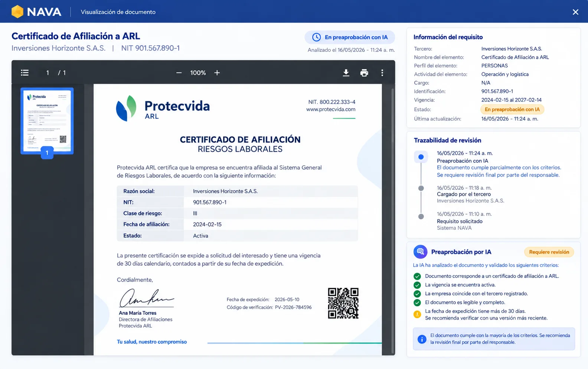Click the NAVA hexagon logo
588x369 pixels.
click(x=17, y=12)
